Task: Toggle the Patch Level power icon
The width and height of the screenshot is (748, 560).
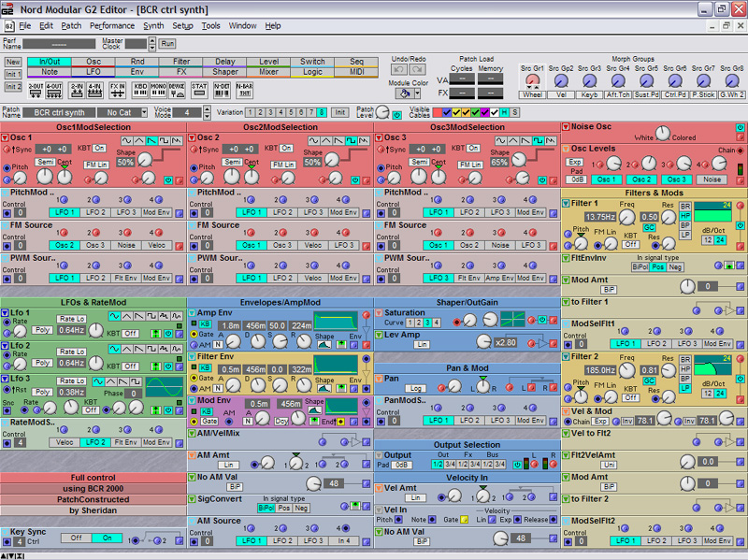Action: [396, 115]
